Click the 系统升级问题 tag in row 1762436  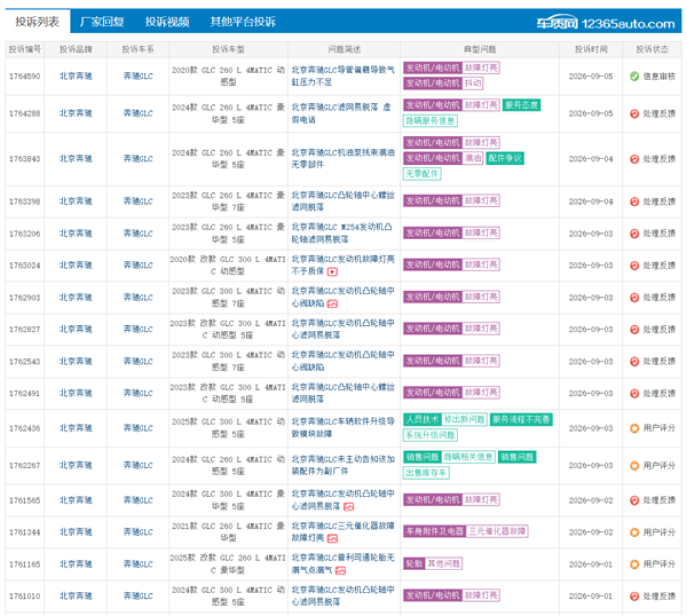430,435
